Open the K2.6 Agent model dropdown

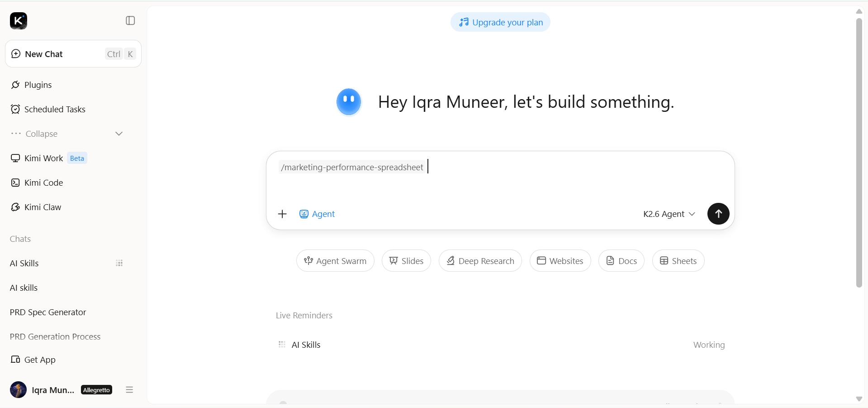669,214
